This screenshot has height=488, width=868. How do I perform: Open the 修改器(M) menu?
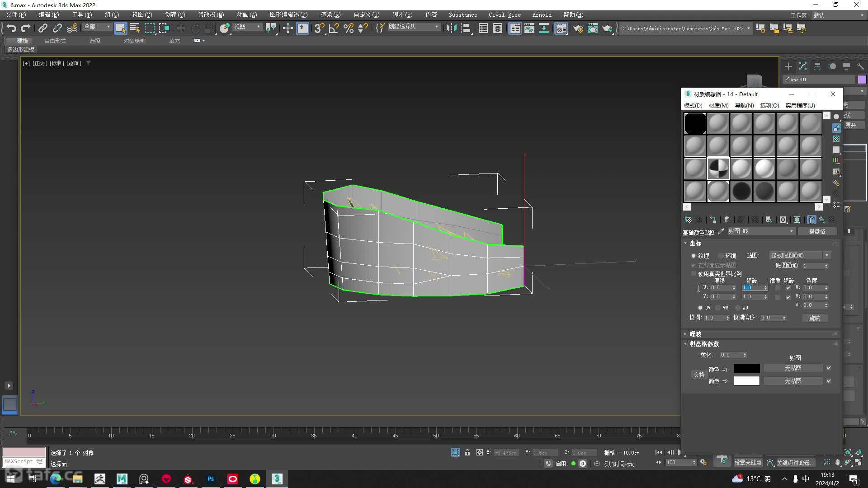point(211,15)
